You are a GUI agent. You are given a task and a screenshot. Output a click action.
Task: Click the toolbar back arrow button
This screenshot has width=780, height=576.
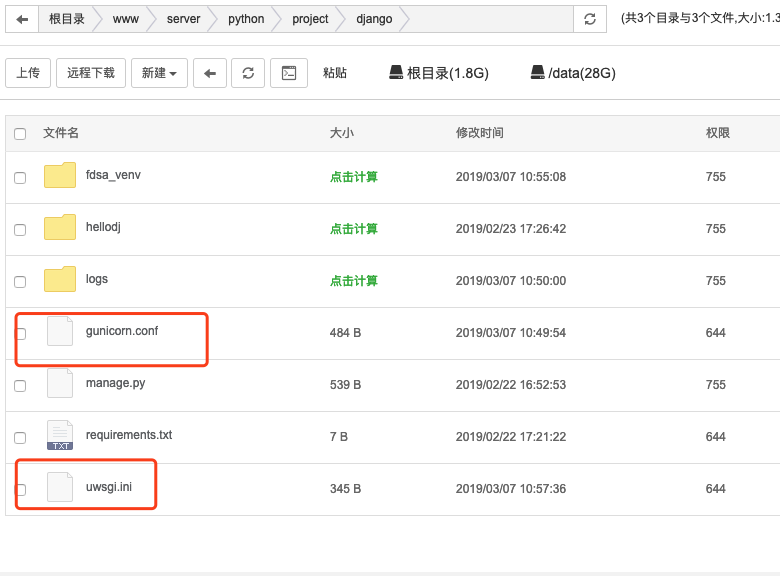click(209, 73)
